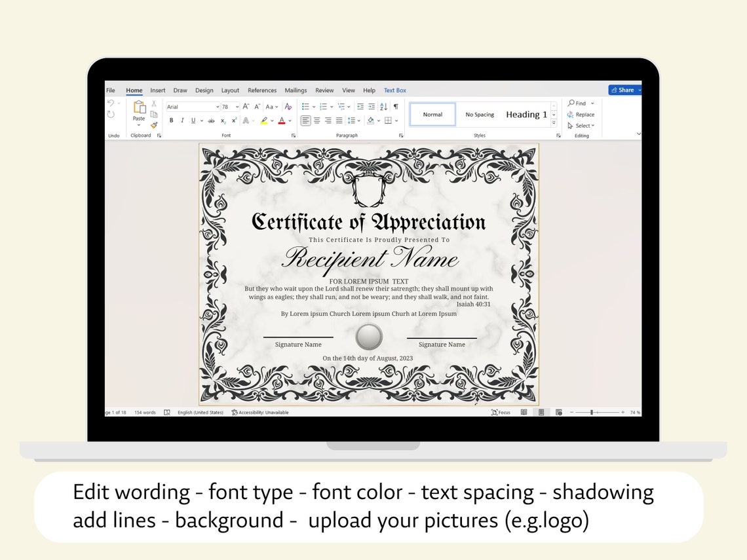Click the Underline icon

(x=192, y=120)
